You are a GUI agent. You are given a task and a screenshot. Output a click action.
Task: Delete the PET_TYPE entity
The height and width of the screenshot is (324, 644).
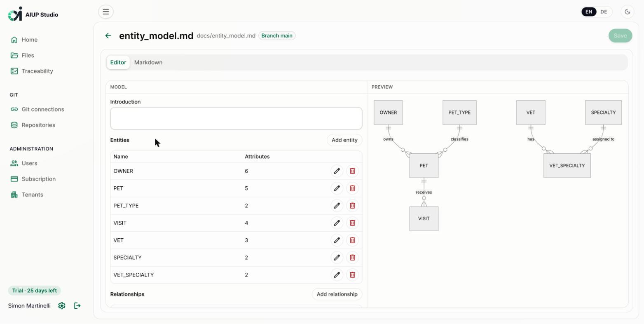click(x=352, y=206)
